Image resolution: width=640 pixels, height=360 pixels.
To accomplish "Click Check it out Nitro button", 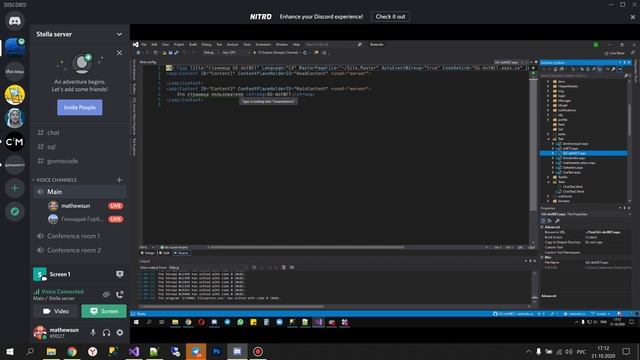I will pyautogui.click(x=390, y=17).
